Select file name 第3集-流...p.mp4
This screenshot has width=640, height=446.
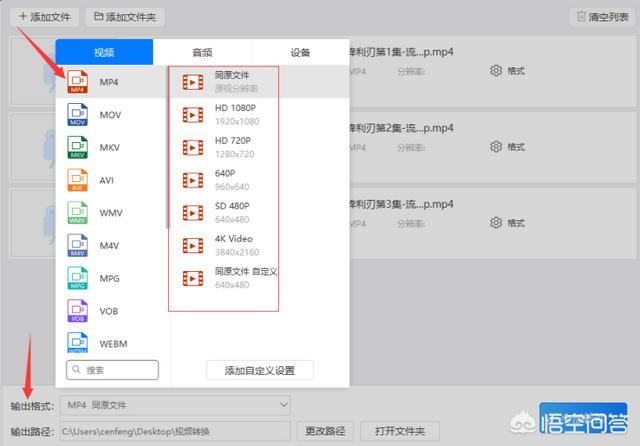[402, 204]
